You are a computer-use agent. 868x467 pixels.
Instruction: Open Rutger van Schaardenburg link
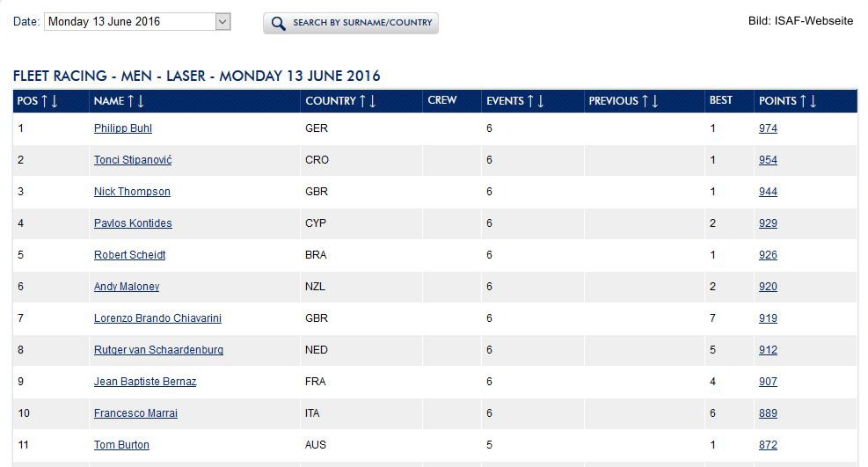pyautogui.click(x=159, y=350)
